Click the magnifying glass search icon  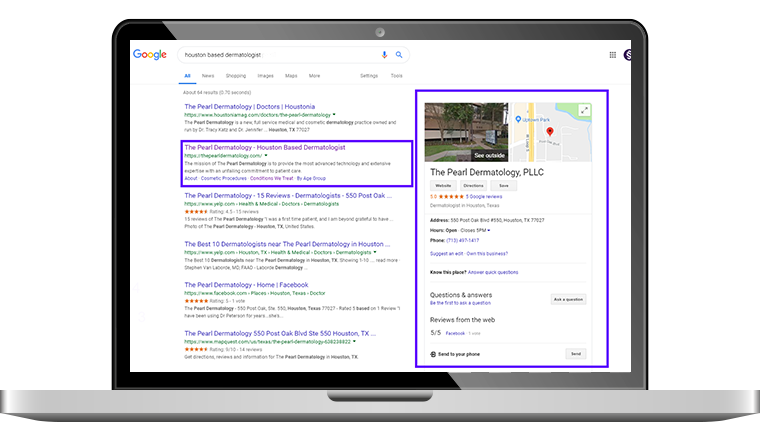tap(399, 55)
